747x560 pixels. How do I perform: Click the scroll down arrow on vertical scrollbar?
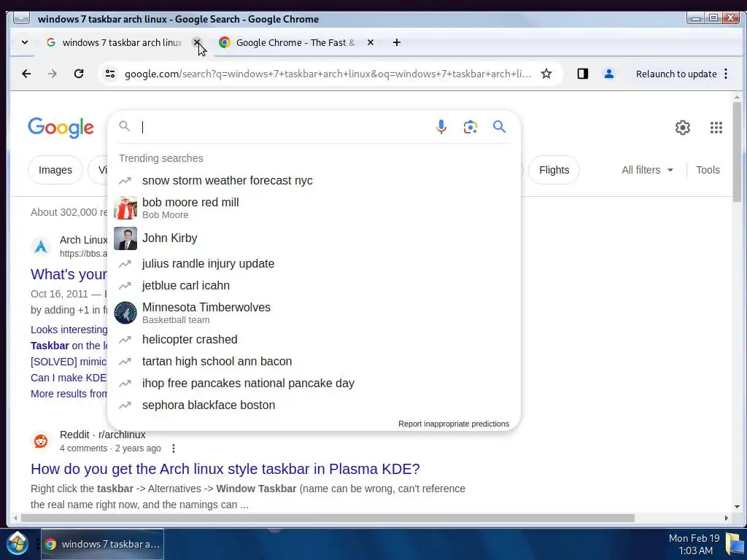(x=737, y=507)
